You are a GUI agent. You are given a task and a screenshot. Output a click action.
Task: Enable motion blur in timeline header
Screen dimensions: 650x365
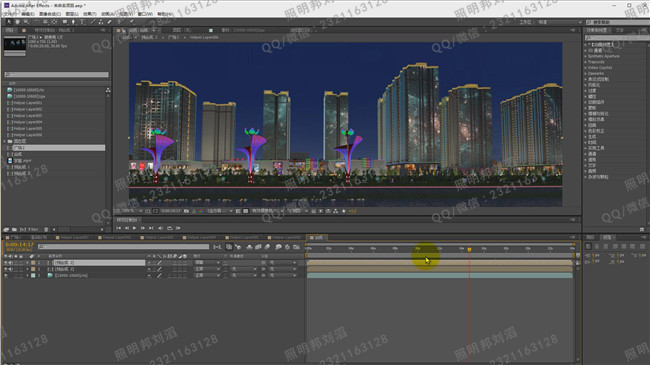[267, 247]
